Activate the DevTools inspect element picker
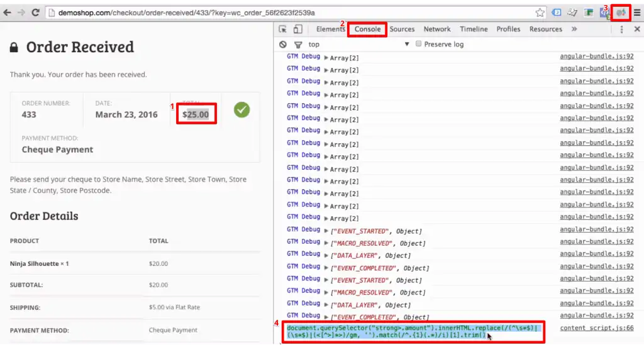 [282, 29]
